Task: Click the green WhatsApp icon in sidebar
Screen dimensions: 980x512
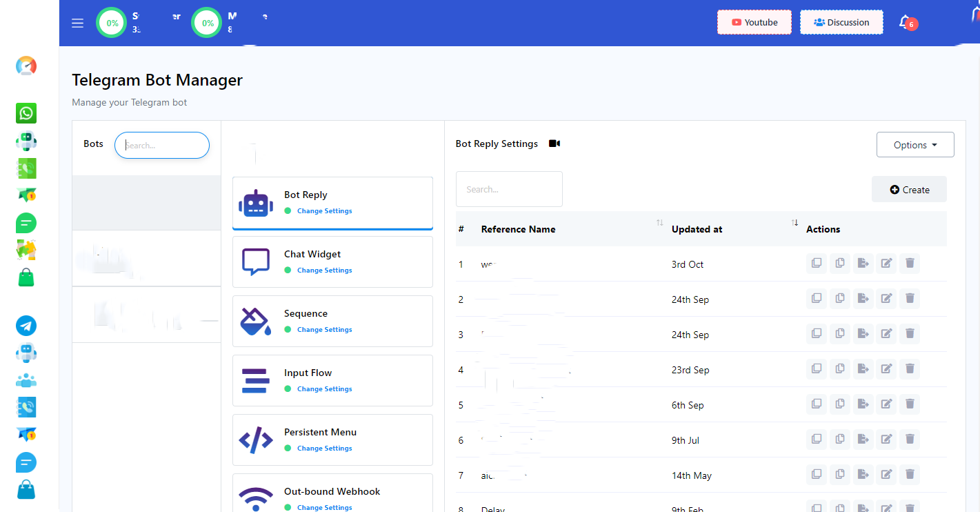Action: (x=26, y=113)
